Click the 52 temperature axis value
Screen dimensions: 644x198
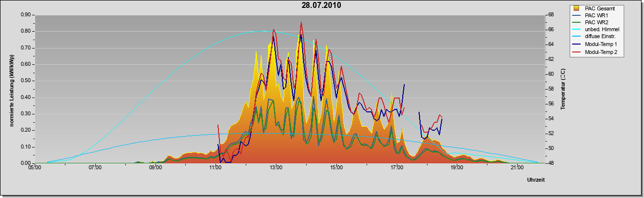click(550, 134)
